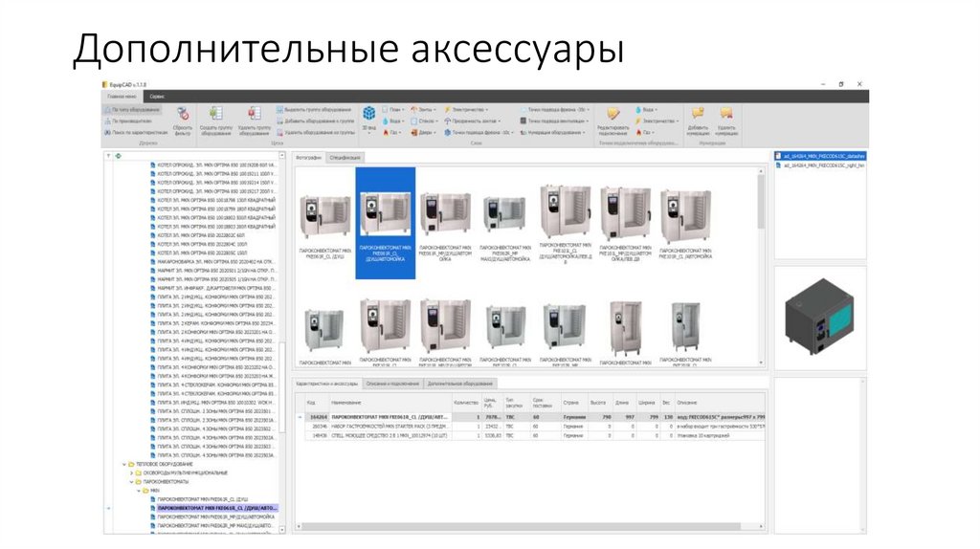Select the second file under the datasheet
Viewport: 980px width, 549px height.
pos(820,165)
